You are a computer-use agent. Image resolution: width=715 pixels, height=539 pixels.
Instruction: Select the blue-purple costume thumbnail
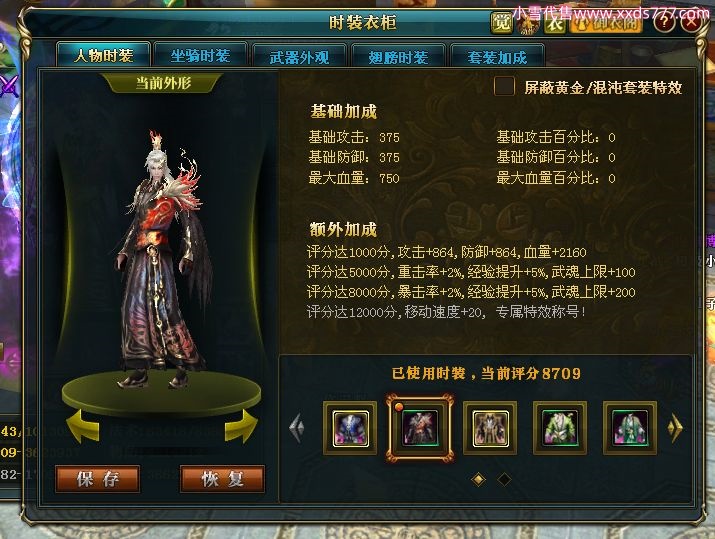pyautogui.click(x=350, y=428)
